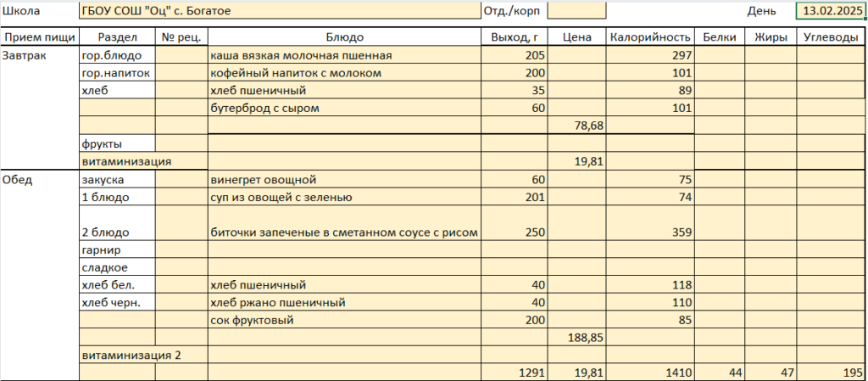Click output value 201
Screen dimensions: 868x381
515,198
